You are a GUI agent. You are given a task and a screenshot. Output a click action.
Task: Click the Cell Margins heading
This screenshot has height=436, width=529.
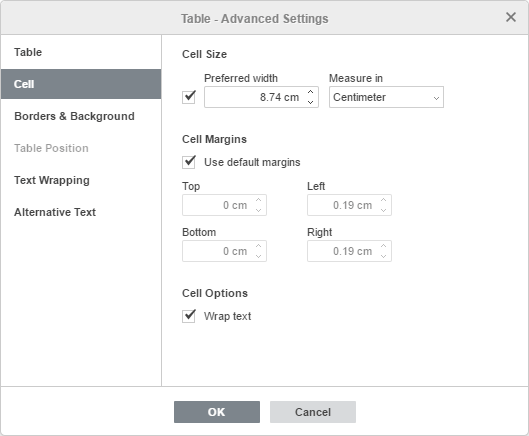tap(214, 139)
